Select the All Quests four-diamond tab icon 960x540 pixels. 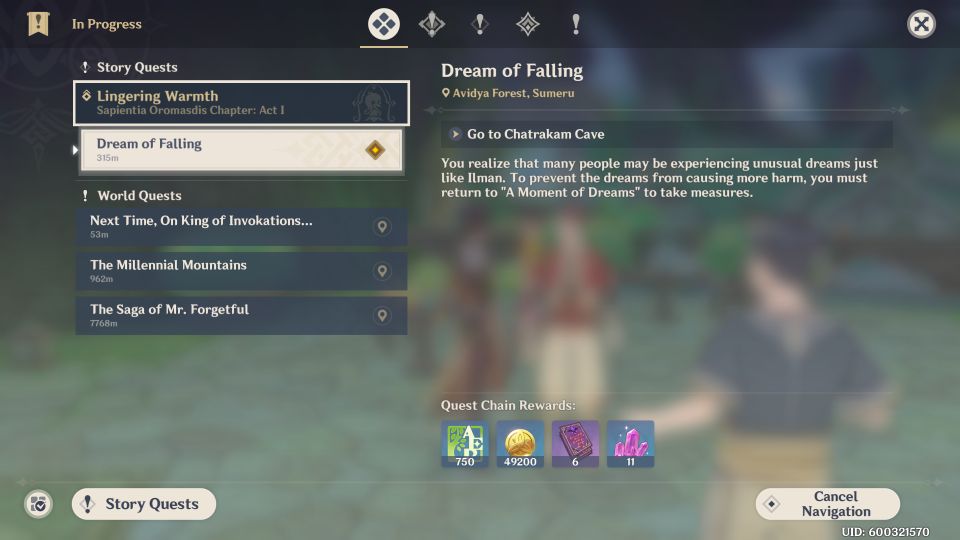[x=384, y=24]
